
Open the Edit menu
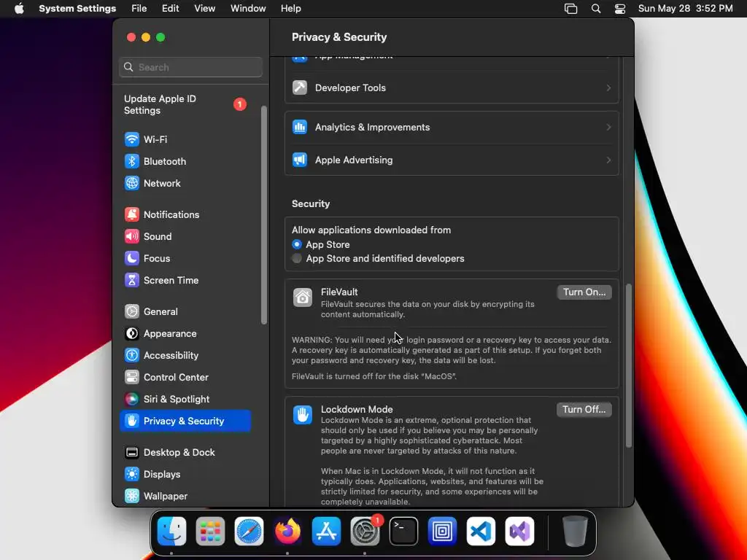(170, 9)
